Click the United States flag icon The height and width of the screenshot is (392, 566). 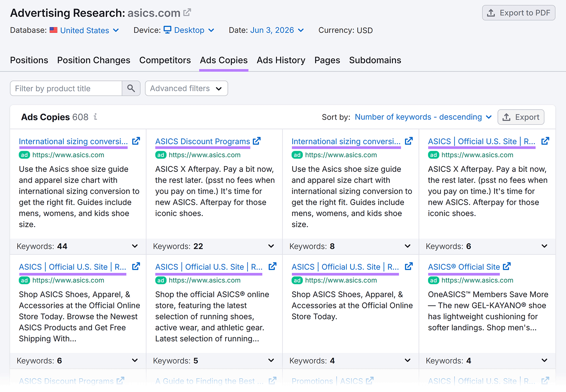pyautogui.click(x=53, y=30)
